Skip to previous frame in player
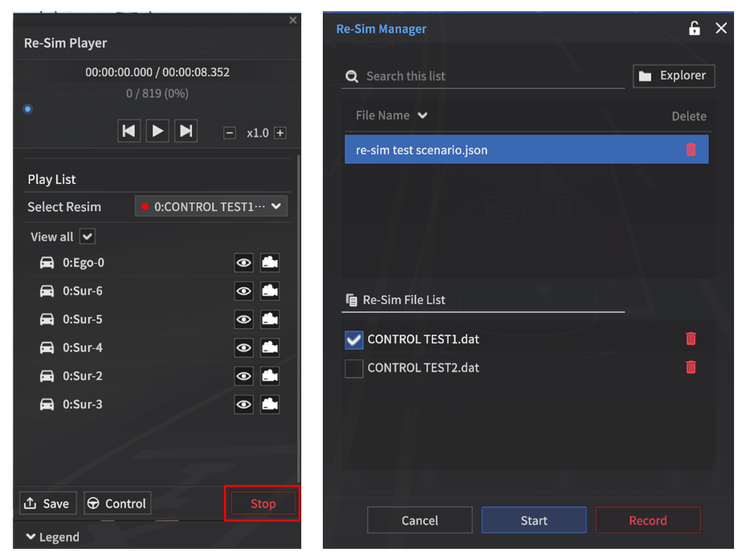 [x=129, y=131]
